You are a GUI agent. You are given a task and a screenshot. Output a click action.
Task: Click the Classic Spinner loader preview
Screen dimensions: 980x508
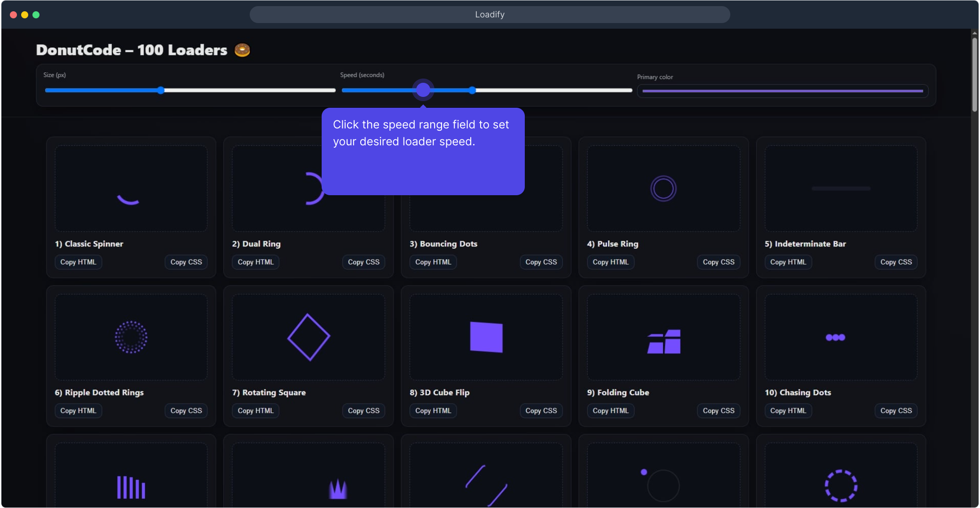[131, 189]
